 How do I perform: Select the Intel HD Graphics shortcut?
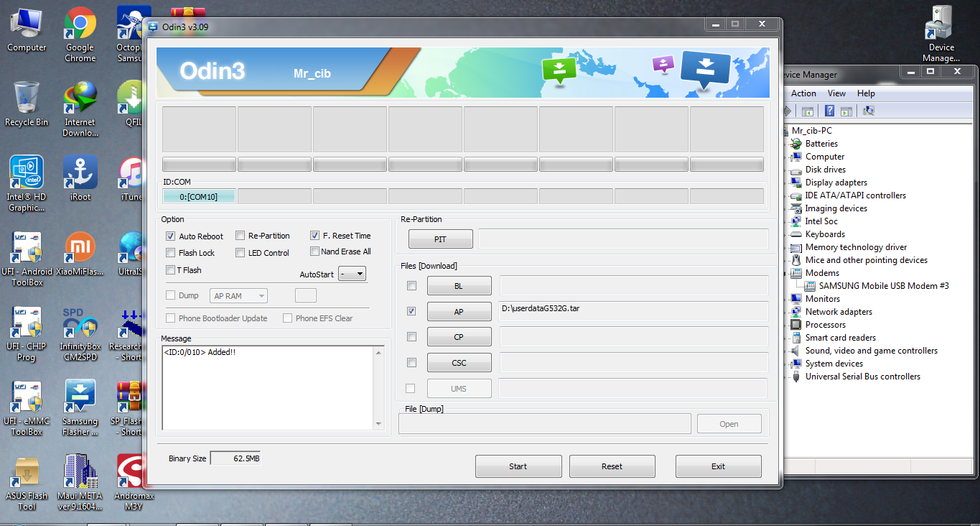click(27, 184)
